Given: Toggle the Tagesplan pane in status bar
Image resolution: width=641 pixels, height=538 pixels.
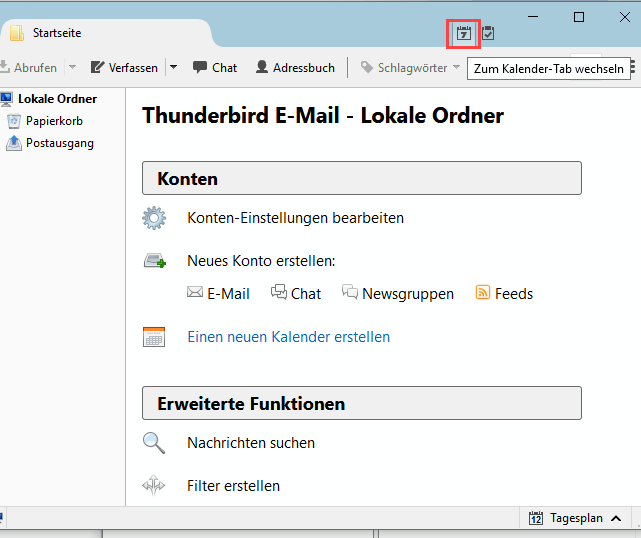Looking at the screenshot, I should (x=576, y=518).
